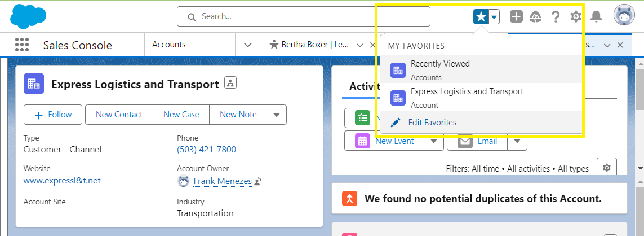The image size is (644, 236).
Task: Open the Trailhead guidance icon
Action: point(536,16)
